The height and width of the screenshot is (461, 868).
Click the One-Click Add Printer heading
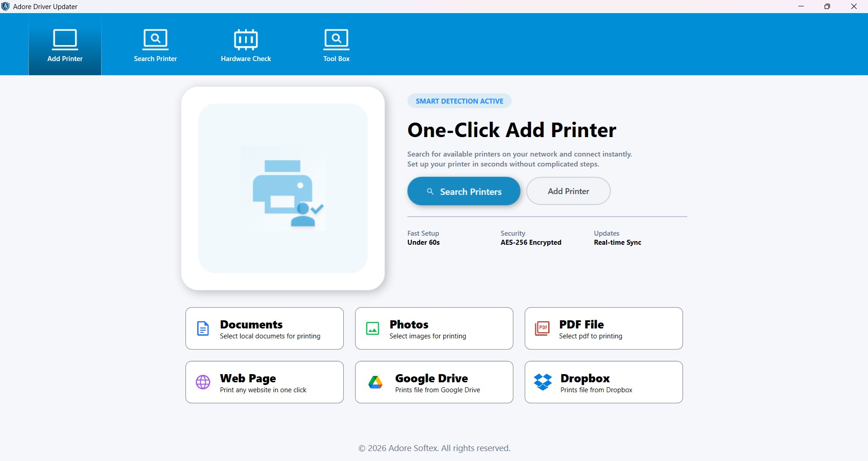[x=512, y=130]
